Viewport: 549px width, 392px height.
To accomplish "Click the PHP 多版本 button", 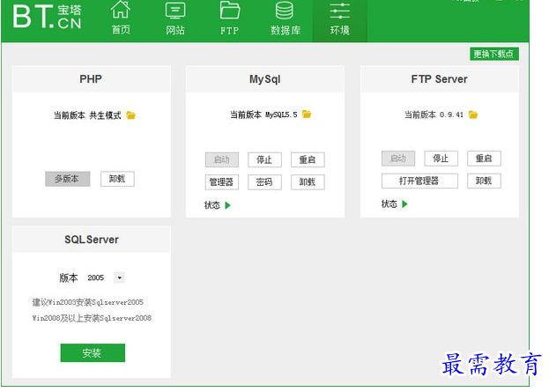I will click(x=67, y=179).
